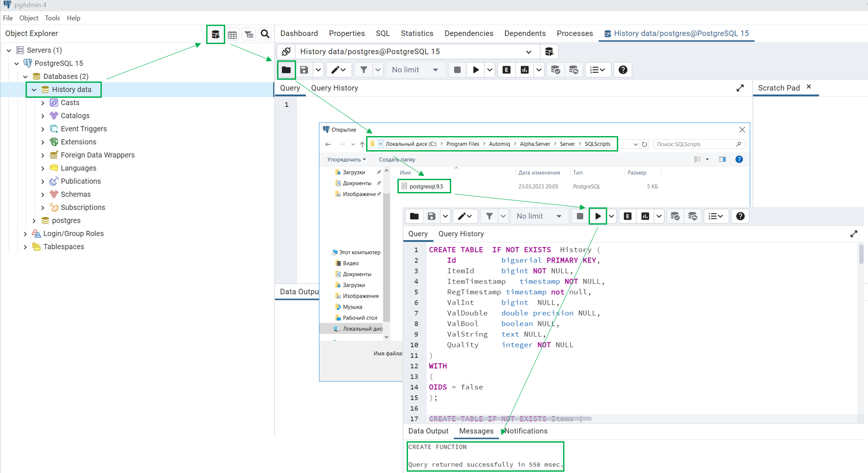Click 'Program Files' breadcrumb in path bar
Screen dimensions: 868x473
[x=463, y=144]
